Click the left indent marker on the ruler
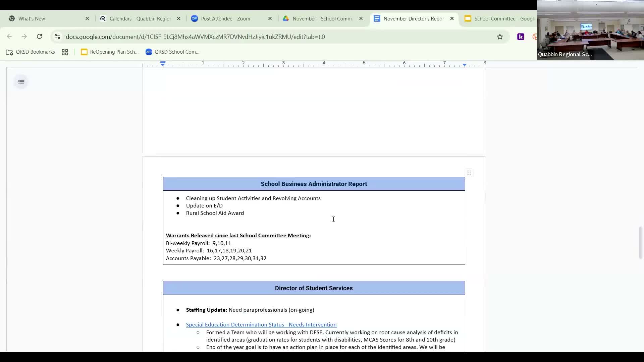The width and height of the screenshot is (644, 362). 163,64
